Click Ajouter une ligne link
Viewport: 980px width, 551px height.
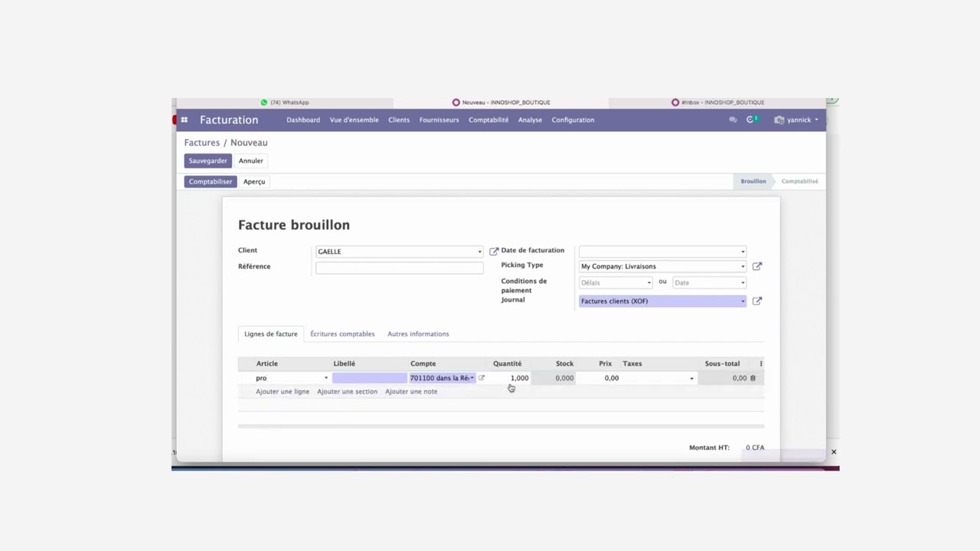[283, 392]
